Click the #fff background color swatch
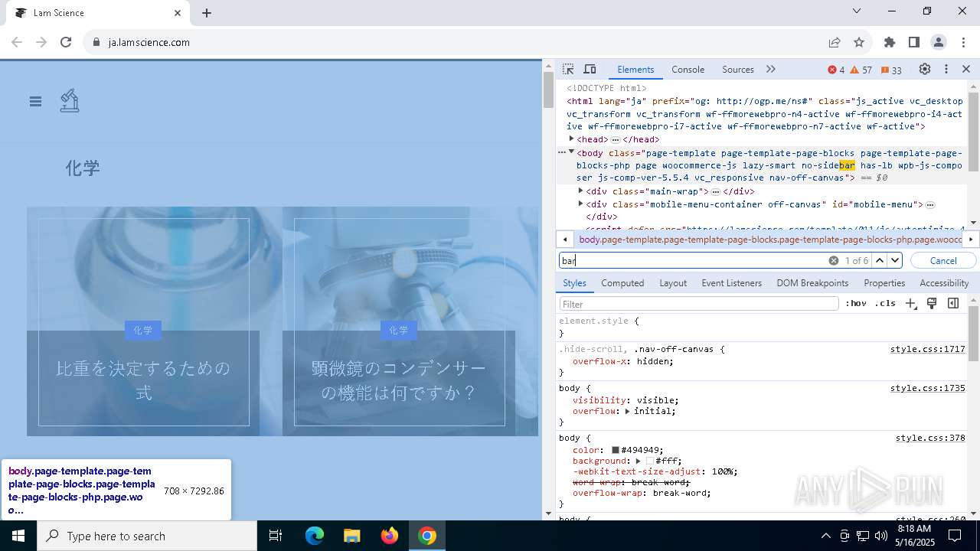This screenshot has height=551, width=980. [x=650, y=461]
